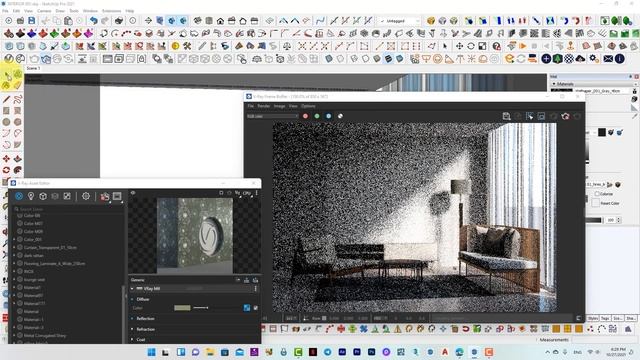Open the Materials tab icon in Asset Editor
Viewport: 640px width, 360px height.
tap(19, 196)
